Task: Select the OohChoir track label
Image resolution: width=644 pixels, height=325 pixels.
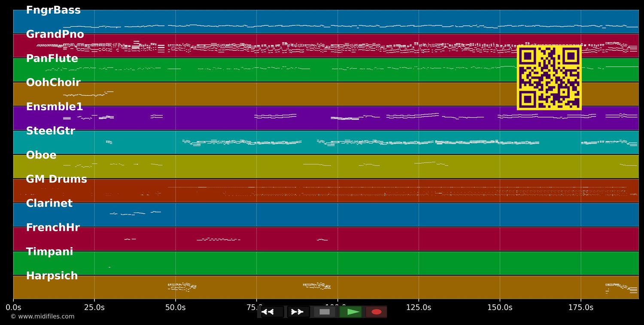Action: 53,83
